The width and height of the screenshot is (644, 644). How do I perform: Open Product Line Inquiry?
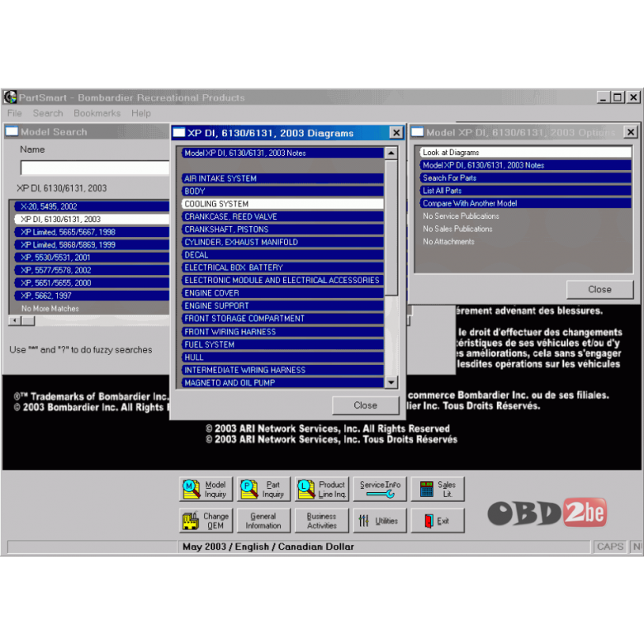click(322, 489)
